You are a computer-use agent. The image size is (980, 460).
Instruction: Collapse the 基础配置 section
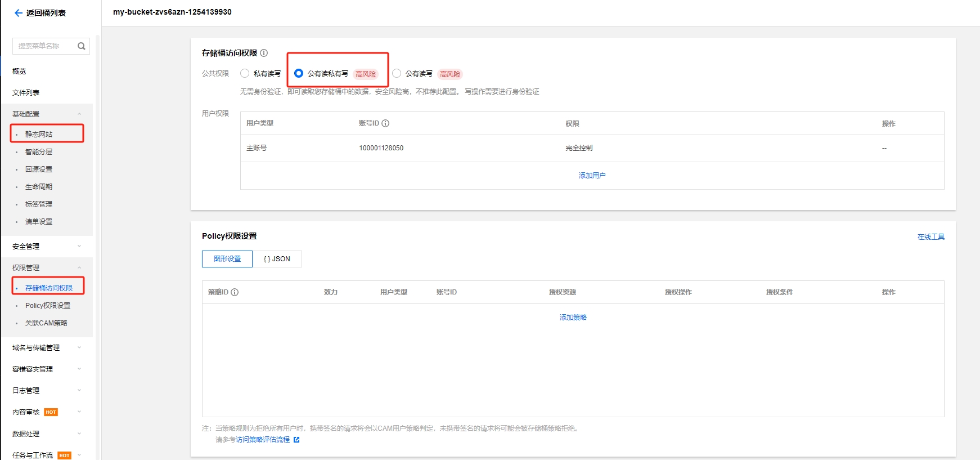pyautogui.click(x=79, y=114)
